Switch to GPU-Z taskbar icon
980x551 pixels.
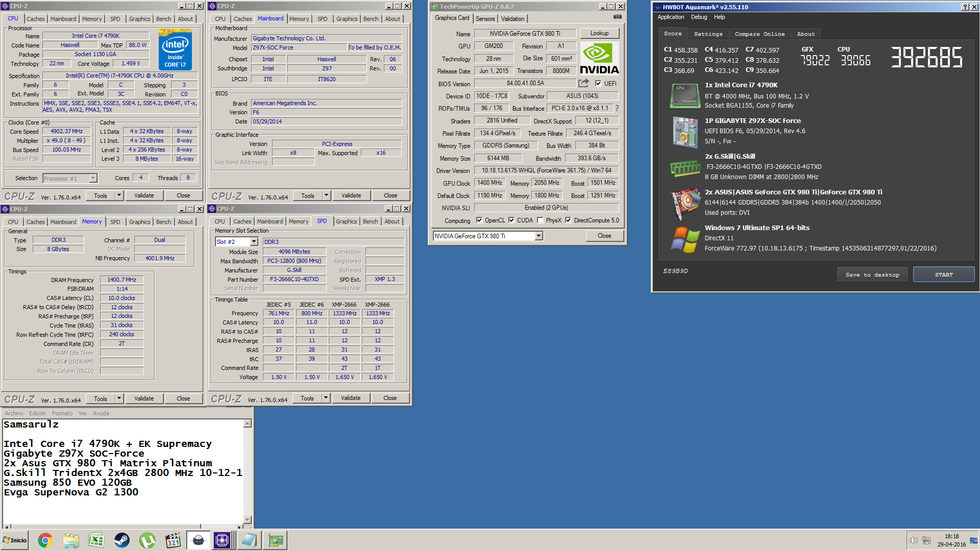coord(275,540)
